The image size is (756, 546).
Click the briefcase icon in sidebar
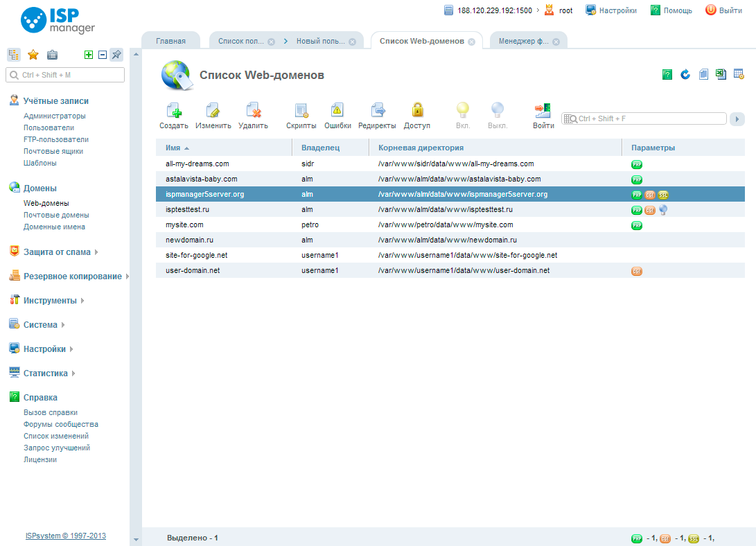click(52, 55)
